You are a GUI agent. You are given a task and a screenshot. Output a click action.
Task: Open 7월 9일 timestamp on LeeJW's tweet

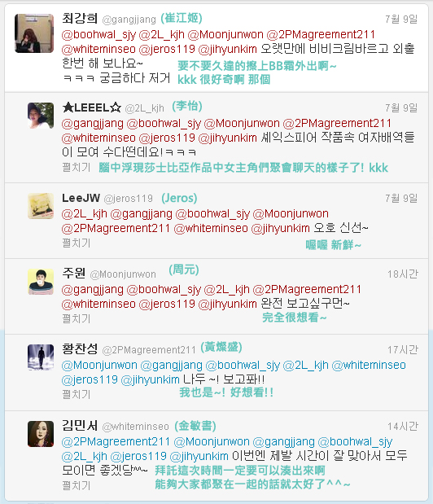coord(401,199)
